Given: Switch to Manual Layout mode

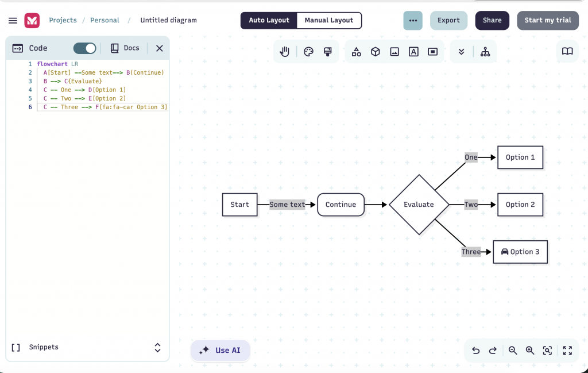Looking at the screenshot, I should coord(329,20).
